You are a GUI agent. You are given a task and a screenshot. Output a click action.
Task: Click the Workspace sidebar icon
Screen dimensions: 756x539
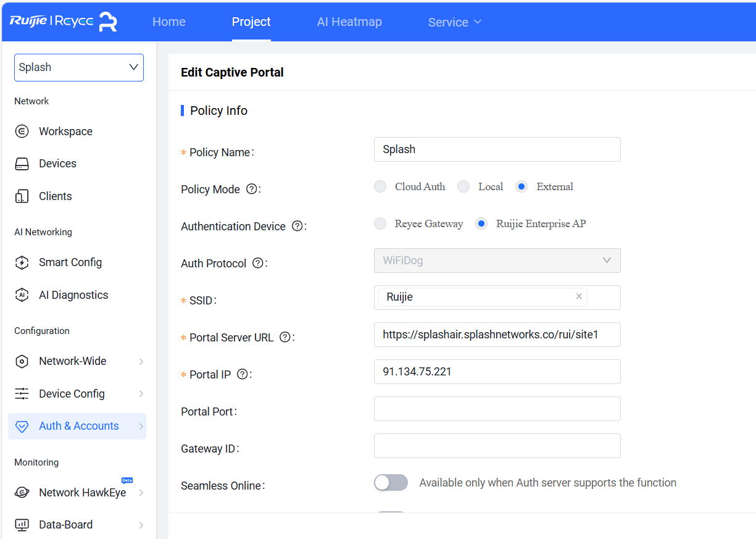(x=22, y=132)
